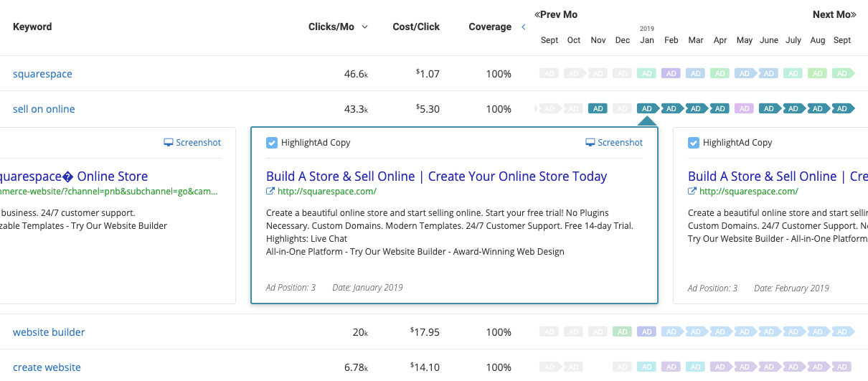Select May AD marker in sell on online row
Image resolution: width=868 pixels, height=381 pixels.
coord(745,109)
